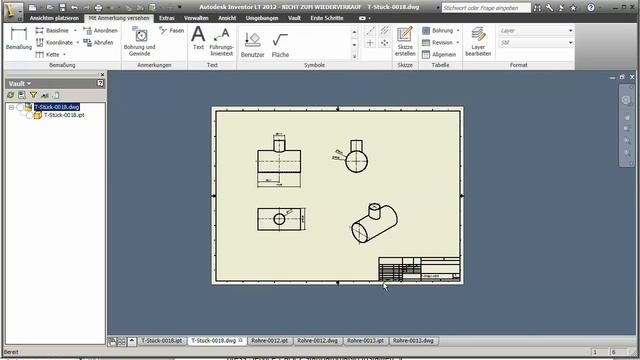
Task: Open the Vault panel help icon
Action: (100, 83)
